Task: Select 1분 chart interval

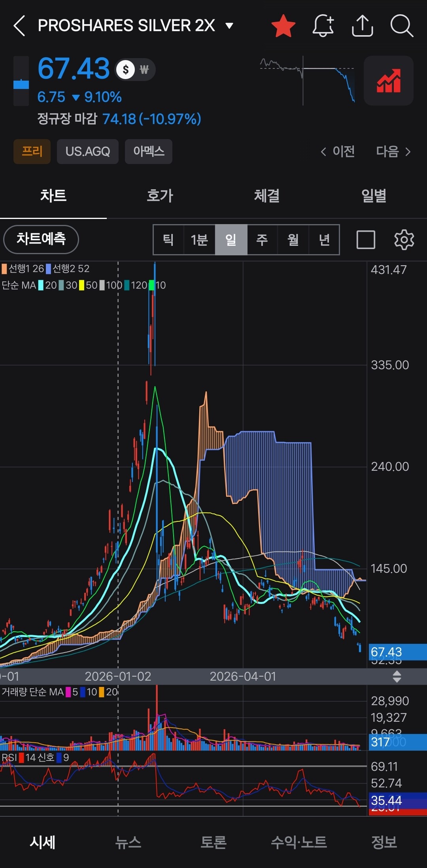Action: 199,240
